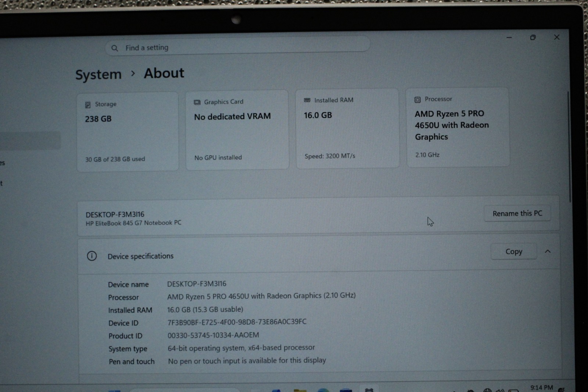
Task: Minimize the Settings window
Action: 509,38
